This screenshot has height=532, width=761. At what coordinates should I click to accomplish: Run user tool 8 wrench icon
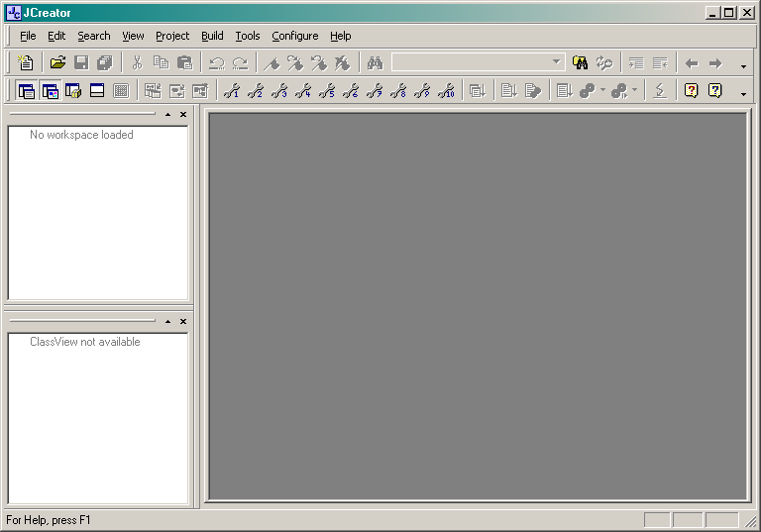pyautogui.click(x=398, y=91)
